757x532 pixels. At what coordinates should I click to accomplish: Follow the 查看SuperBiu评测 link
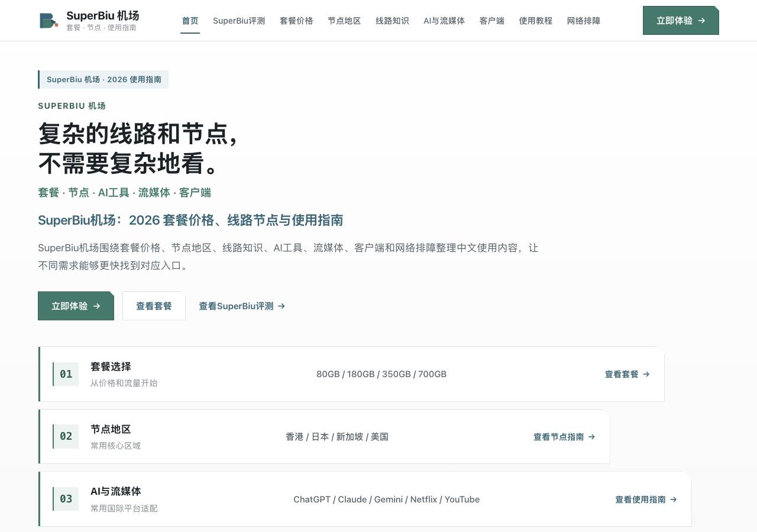(242, 306)
